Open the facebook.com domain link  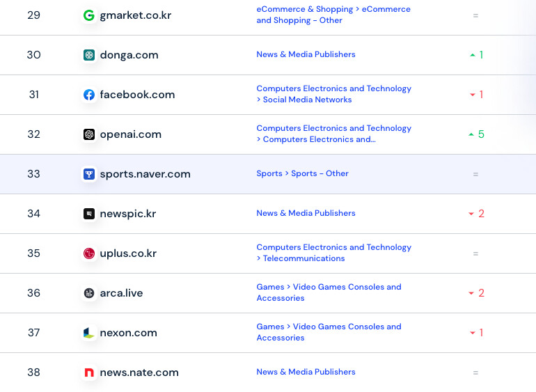(137, 95)
